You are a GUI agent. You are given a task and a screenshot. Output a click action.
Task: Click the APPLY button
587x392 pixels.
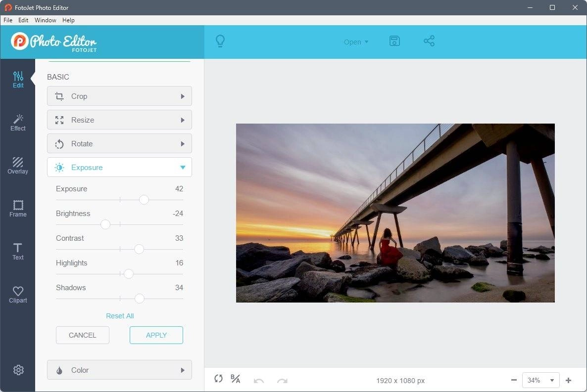click(156, 335)
